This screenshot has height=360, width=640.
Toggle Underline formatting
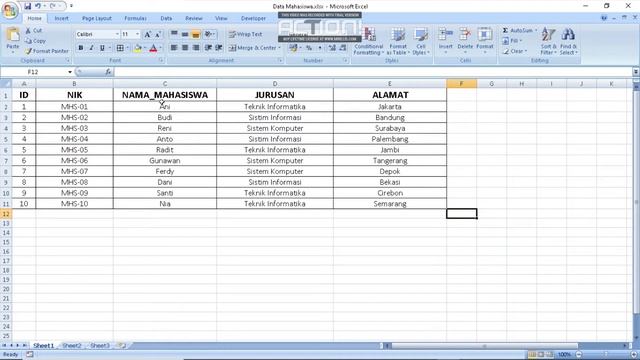tap(102, 48)
